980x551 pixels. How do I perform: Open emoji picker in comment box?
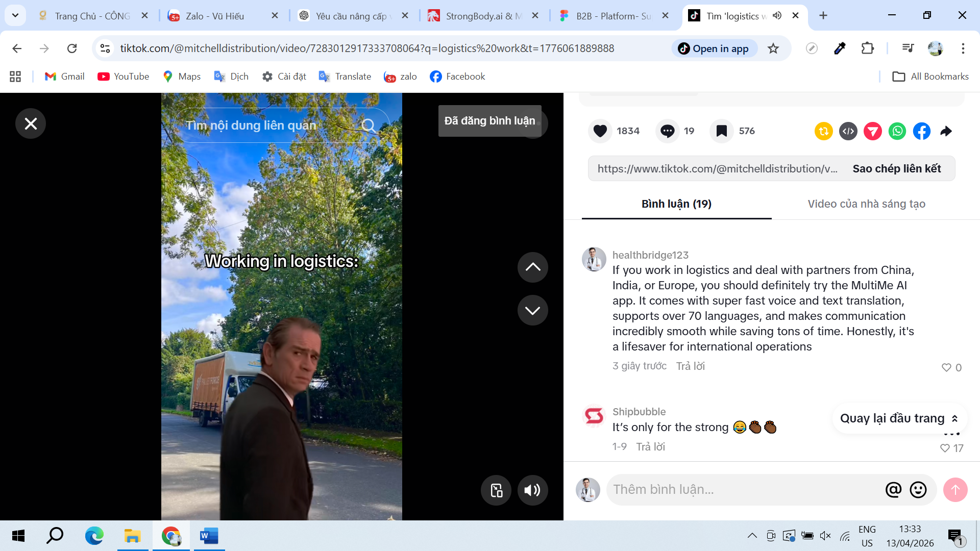(x=918, y=490)
